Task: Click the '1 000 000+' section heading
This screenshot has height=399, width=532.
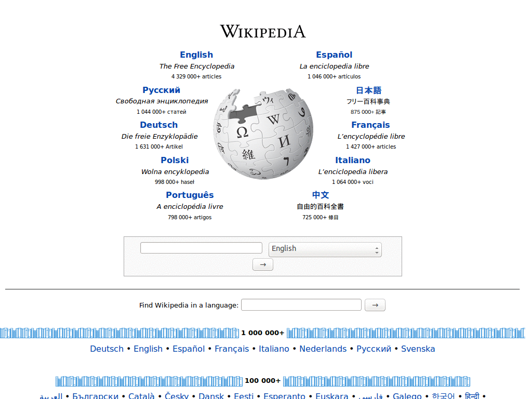Action: tap(262, 333)
